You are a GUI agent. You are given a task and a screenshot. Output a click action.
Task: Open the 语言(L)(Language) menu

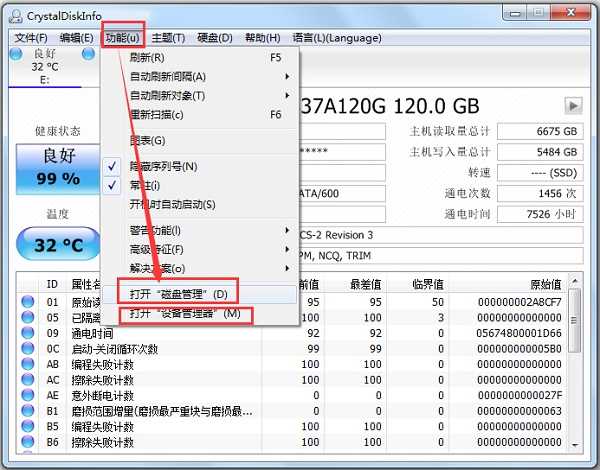337,38
